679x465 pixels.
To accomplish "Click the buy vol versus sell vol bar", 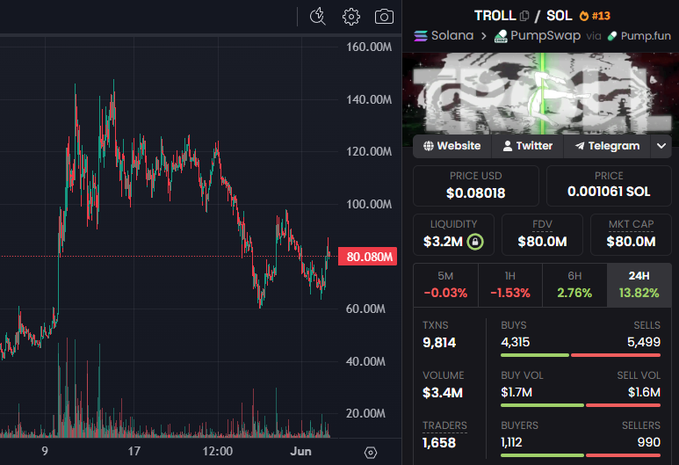I will point(581,405).
